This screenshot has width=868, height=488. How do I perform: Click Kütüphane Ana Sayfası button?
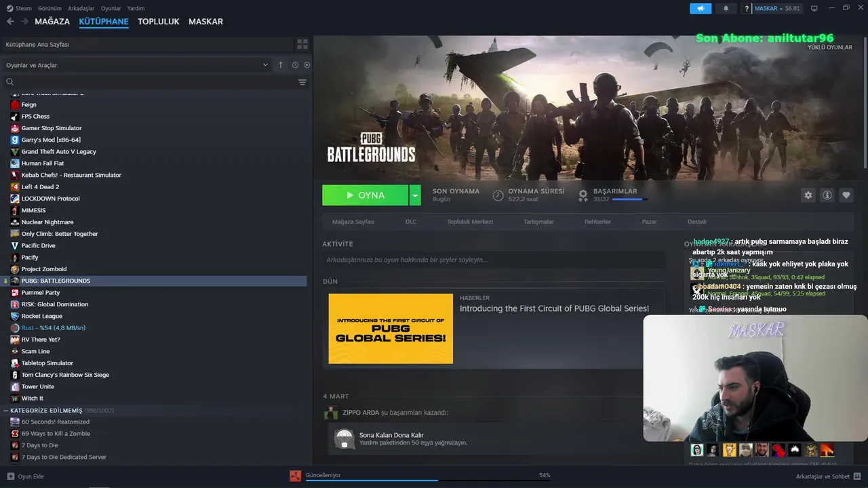point(146,44)
